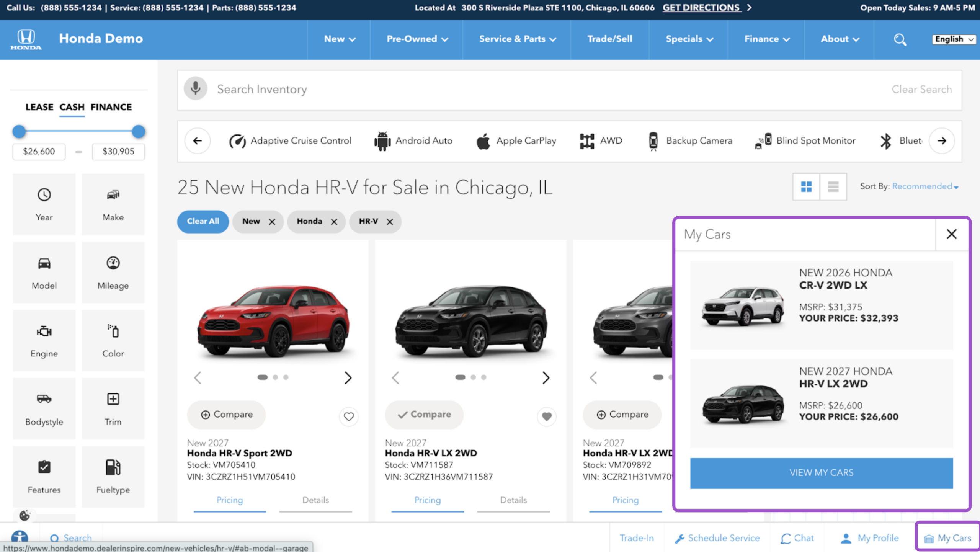The image size is (980, 552).
Task: Remove the New filter chip
Action: tap(272, 222)
